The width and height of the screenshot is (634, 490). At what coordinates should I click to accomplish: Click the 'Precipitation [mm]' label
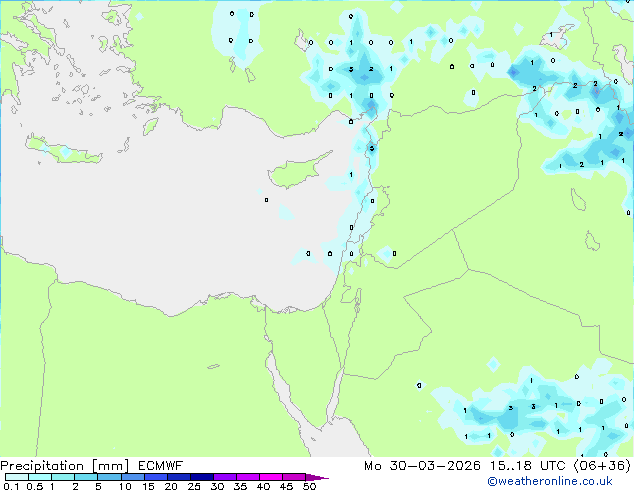tap(65, 466)
